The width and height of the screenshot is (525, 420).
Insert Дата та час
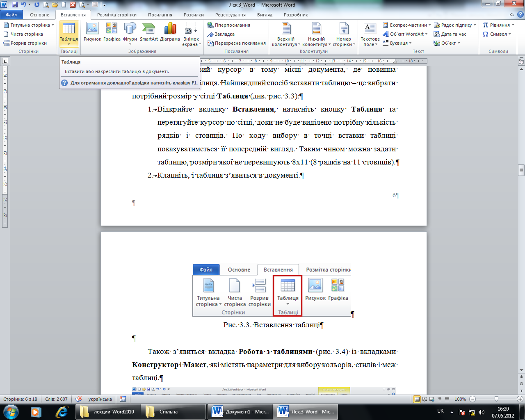tap(450, 34)
